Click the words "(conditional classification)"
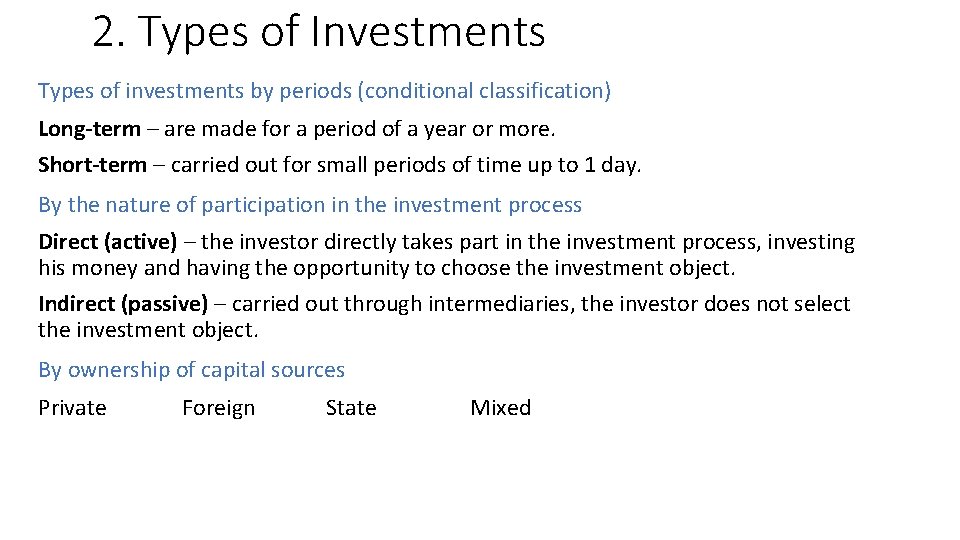Image resolution: width=960 pixels, height=540 pixels. coord(486,91)
